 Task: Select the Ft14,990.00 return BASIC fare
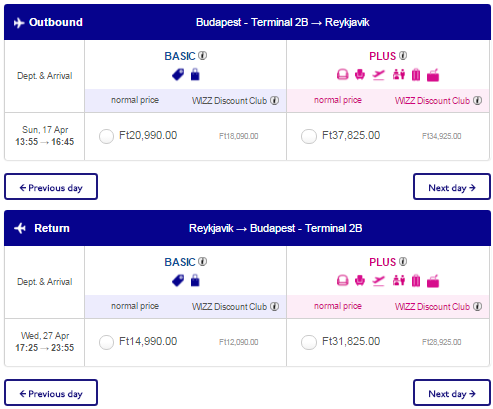point(106,342)
